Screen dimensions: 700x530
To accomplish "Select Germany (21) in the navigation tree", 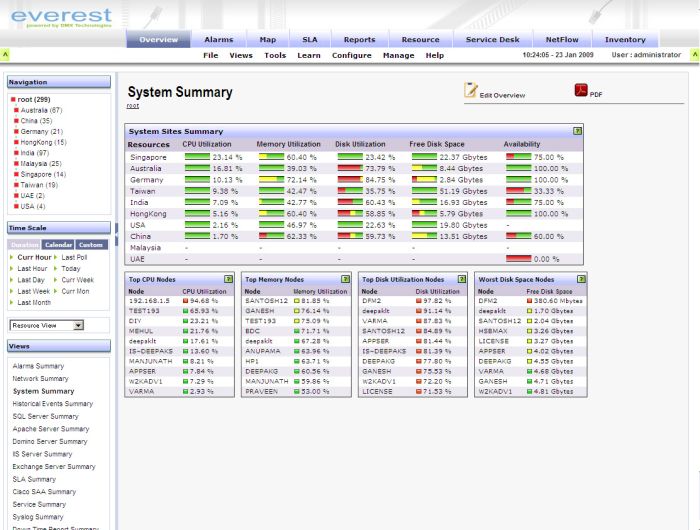I will click(42, 132).
